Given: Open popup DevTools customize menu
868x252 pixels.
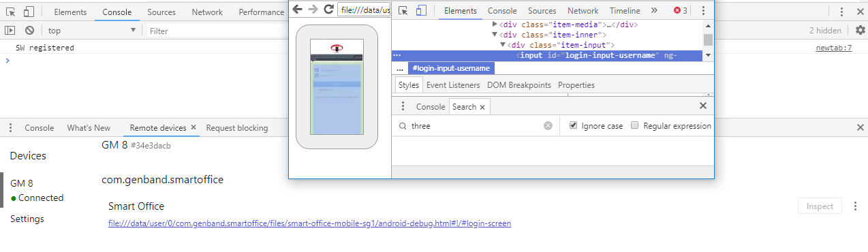Looking at the screenshot, I should tap(704, 10).
